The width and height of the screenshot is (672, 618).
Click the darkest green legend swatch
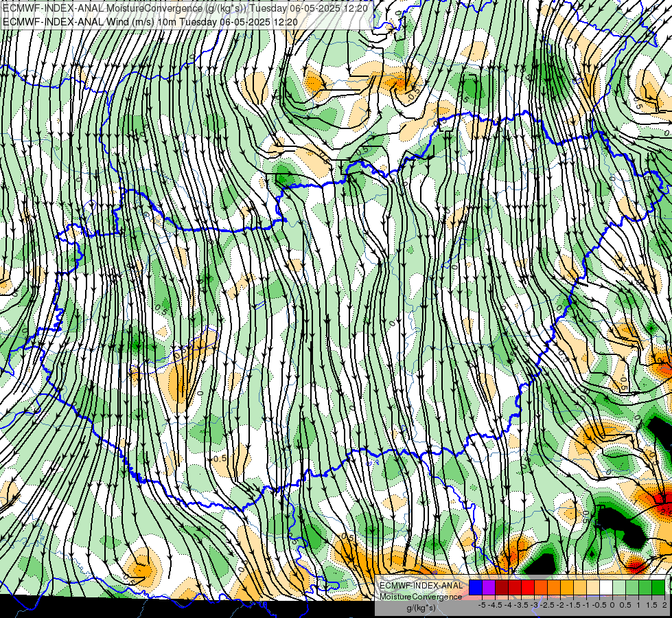(658, 587)
